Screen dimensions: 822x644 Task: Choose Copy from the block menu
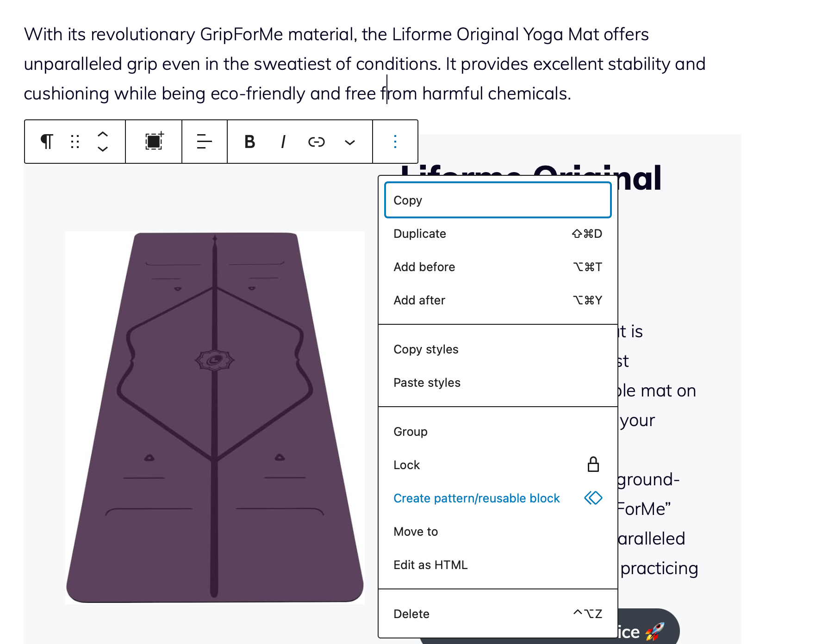[498, 200]
